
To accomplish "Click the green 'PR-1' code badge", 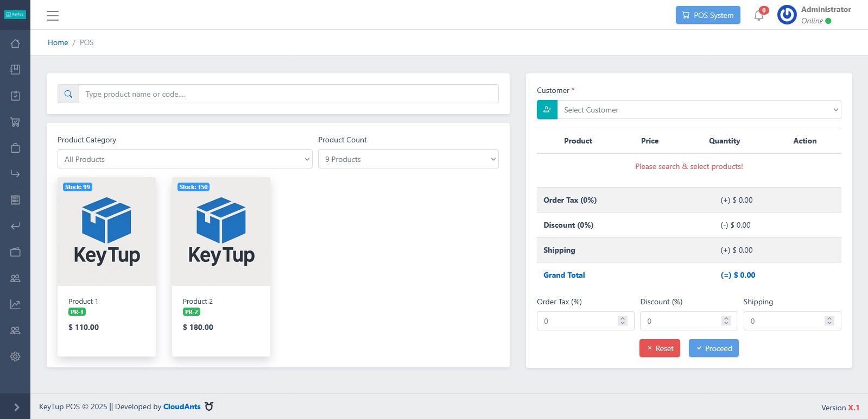I will coord(77,312).
